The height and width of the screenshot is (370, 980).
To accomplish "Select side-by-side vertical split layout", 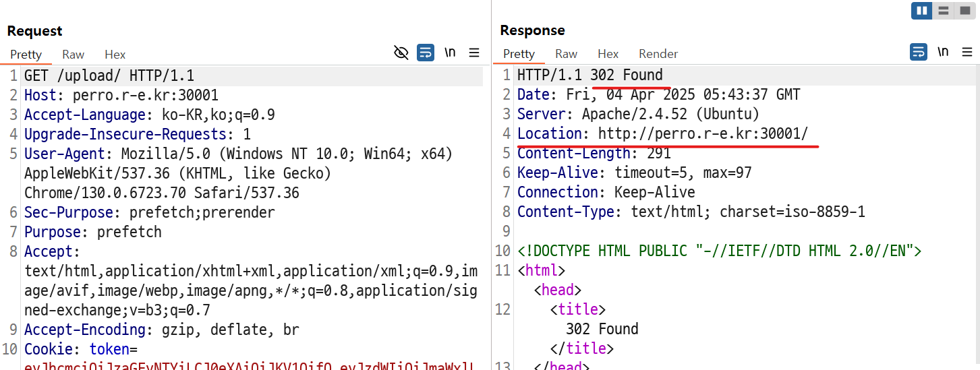I will tap(922, 10).
